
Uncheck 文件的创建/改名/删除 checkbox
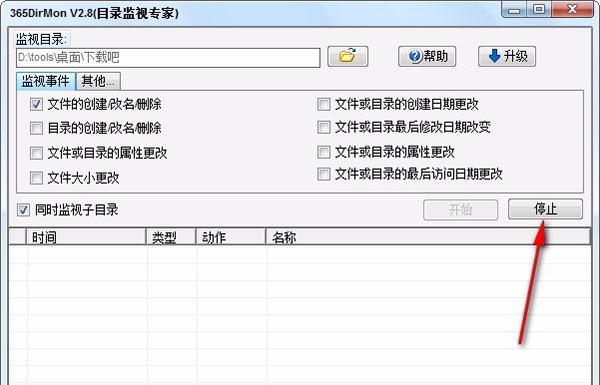(x=36, y=104)
